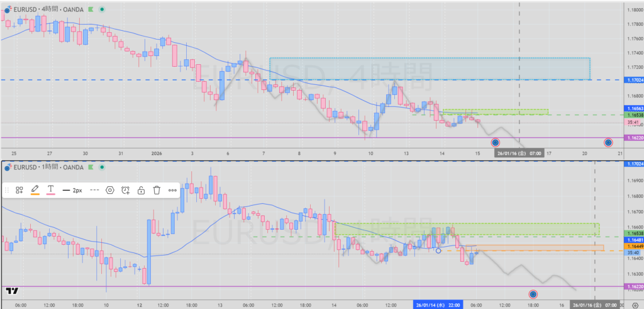The image size is (644, 309).
Task: Delete the drawing with the trash icon
Action: click(157, 190)
